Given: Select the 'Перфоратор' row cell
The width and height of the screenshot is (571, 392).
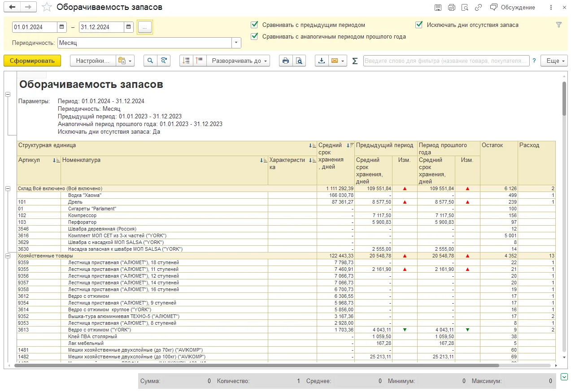Looking at the screenshot, I should pos(164,222).
